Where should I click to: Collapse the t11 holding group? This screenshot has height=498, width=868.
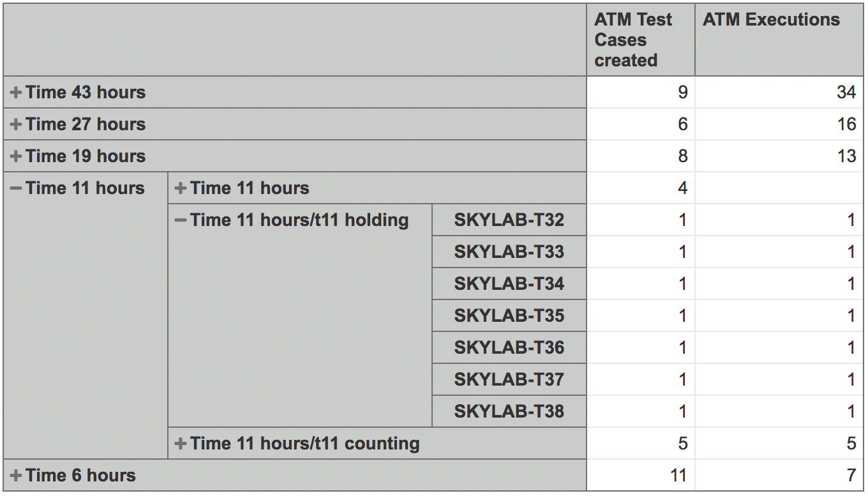(181, 220)
